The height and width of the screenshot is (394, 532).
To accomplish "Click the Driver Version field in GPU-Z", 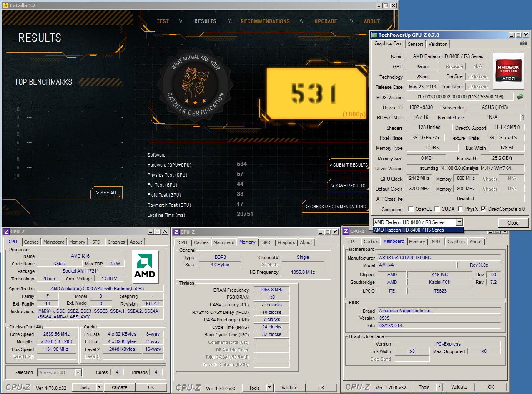I will click(x=465, y=168).
